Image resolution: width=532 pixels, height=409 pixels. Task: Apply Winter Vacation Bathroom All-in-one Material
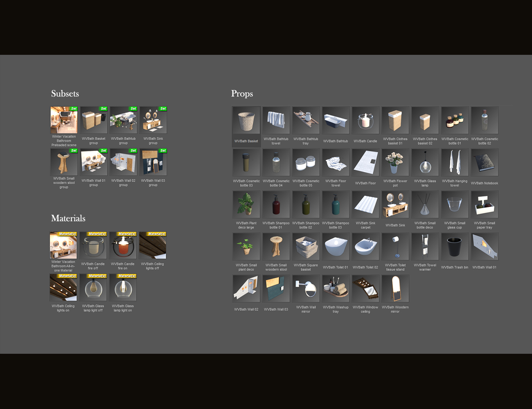(63, 245)
